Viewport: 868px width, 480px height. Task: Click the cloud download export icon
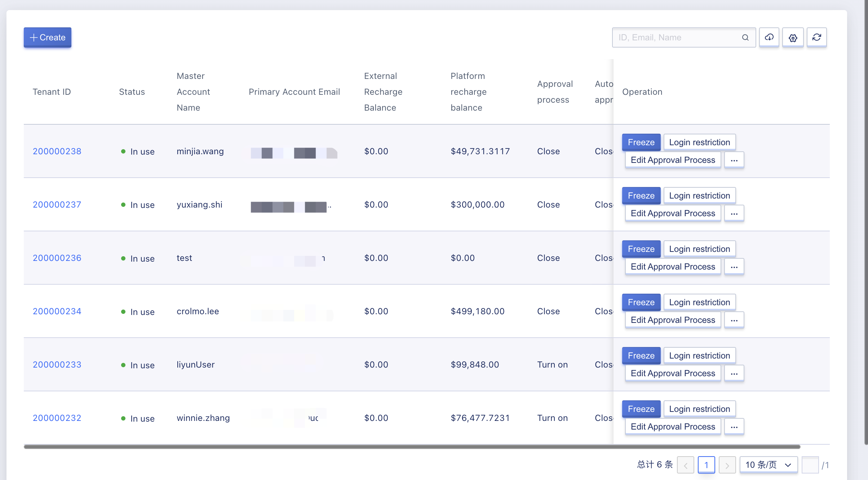pos(769,37)
